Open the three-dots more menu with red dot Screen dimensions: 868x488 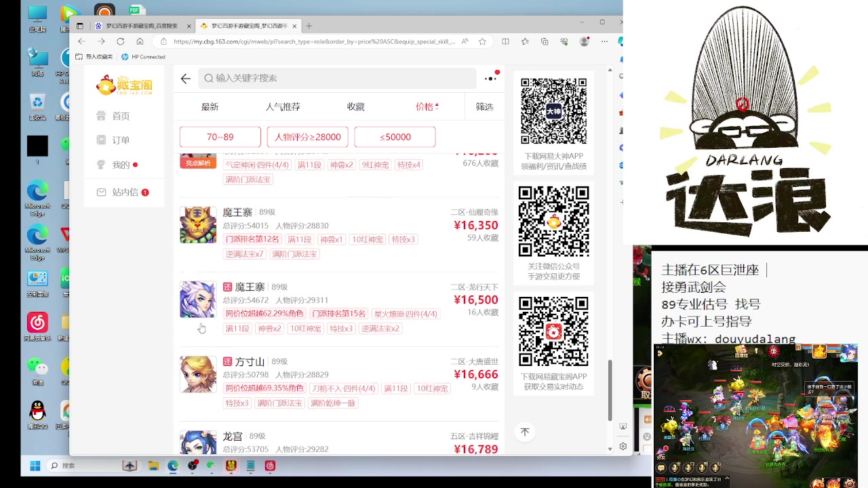tap(491, 78)
